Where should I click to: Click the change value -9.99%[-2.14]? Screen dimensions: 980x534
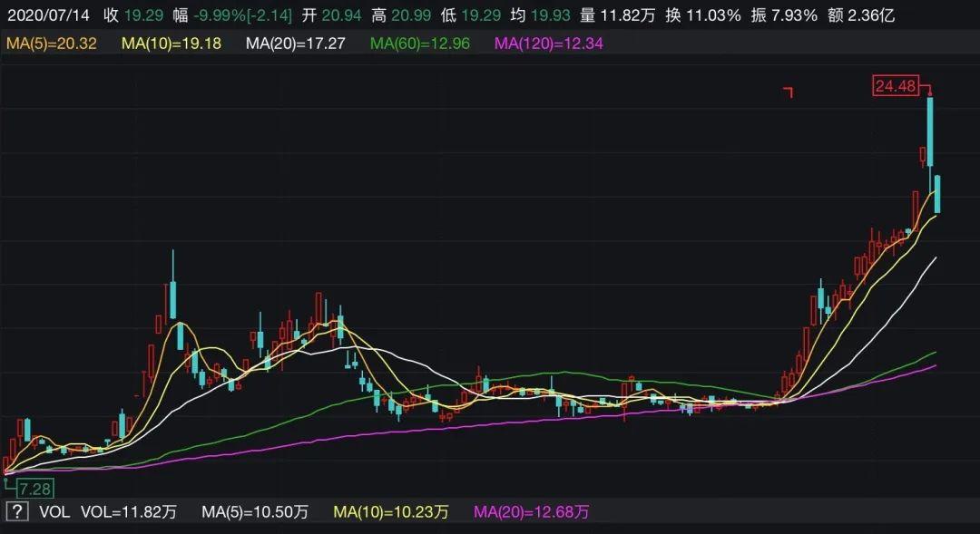point(242,15)
